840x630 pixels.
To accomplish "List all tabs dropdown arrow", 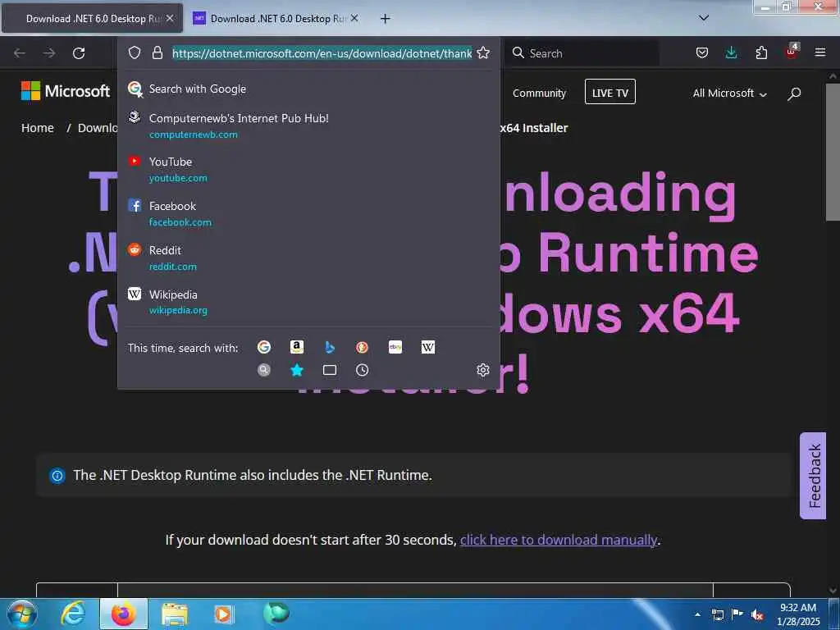I will tap(704, 18).
